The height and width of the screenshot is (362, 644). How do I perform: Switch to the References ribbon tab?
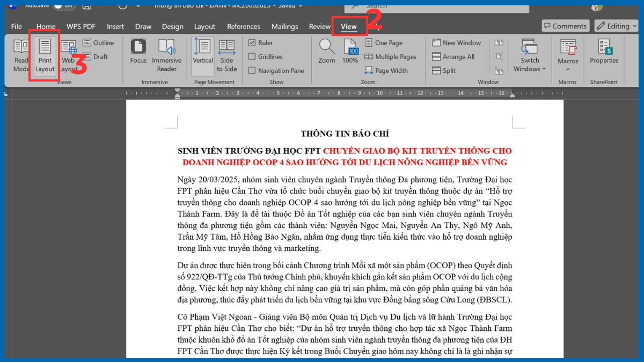click(x=243, y=26)
